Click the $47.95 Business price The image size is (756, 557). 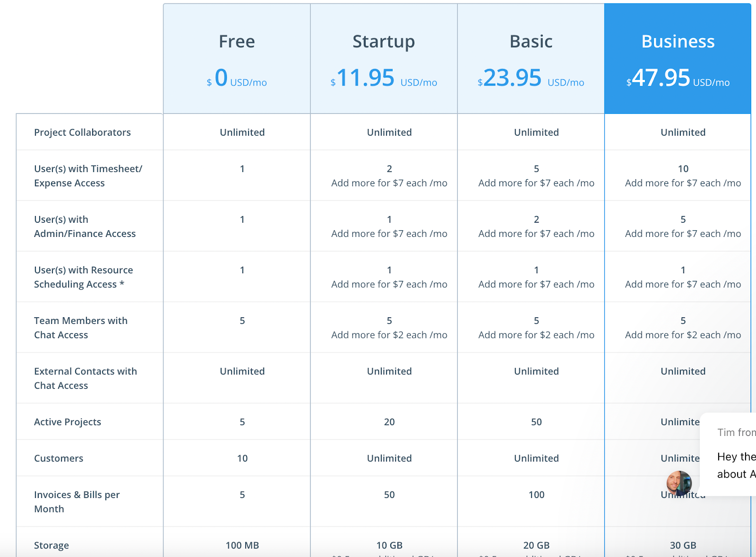[678, 78]
